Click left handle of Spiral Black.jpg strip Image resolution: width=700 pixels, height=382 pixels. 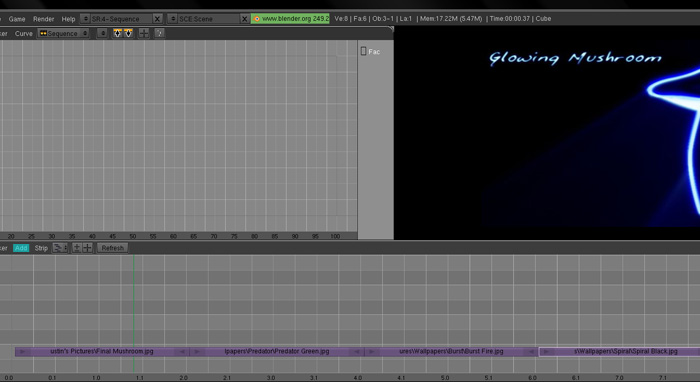click(x=546, y=352)
